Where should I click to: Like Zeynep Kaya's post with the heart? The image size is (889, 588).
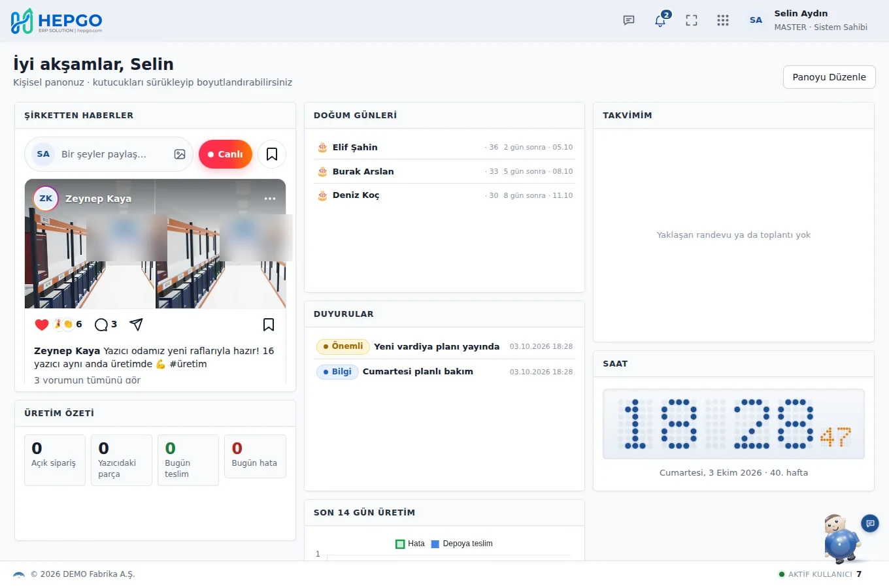coord(42,325)
